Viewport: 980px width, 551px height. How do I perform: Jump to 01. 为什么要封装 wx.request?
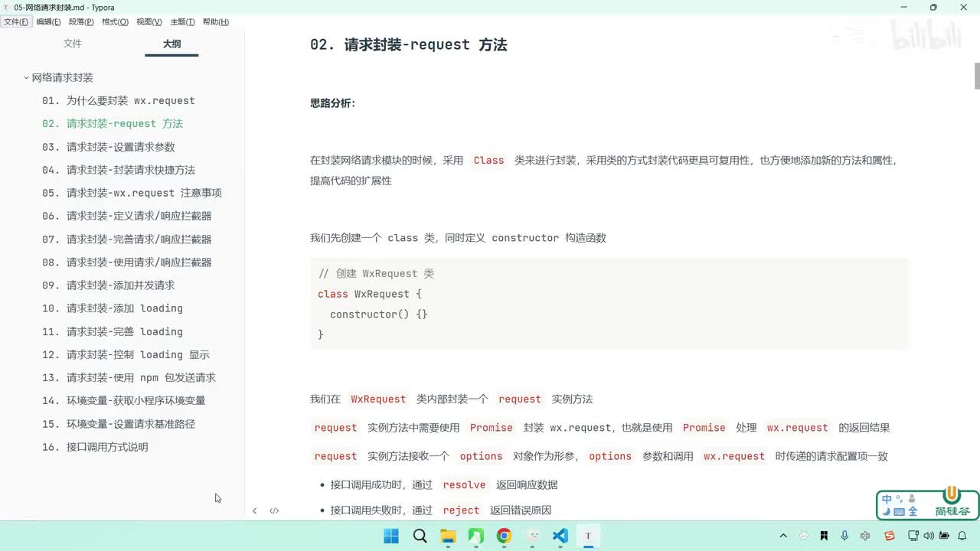click(119, 100)
